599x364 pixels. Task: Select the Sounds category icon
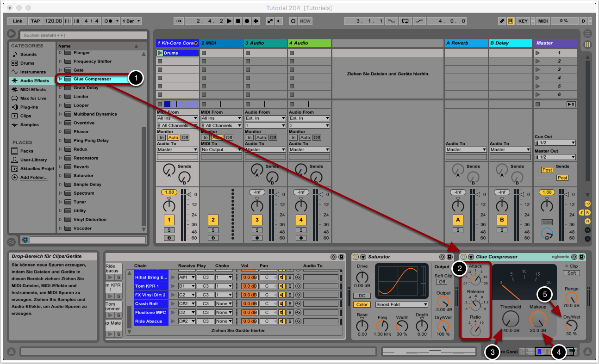[15, 54]
